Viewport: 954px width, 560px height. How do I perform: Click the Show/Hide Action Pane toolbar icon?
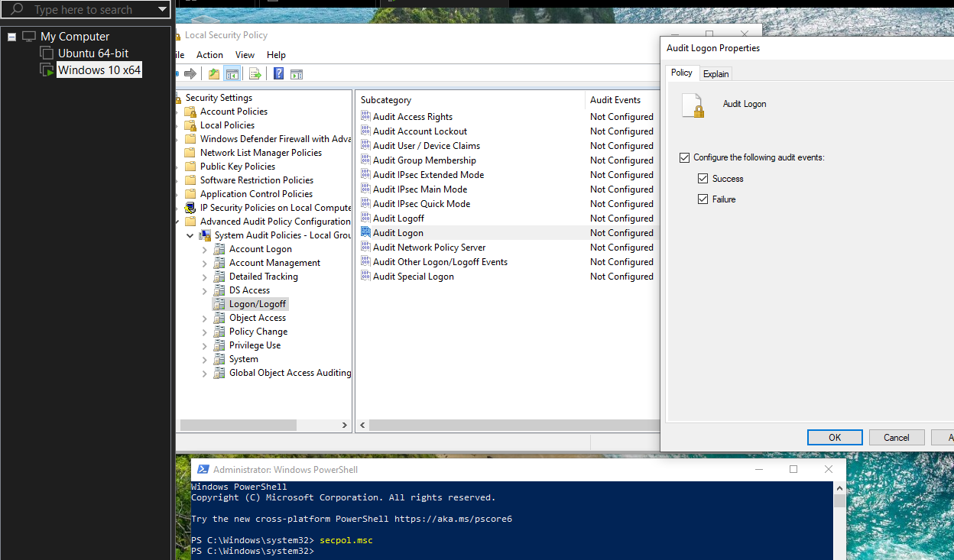297,74
